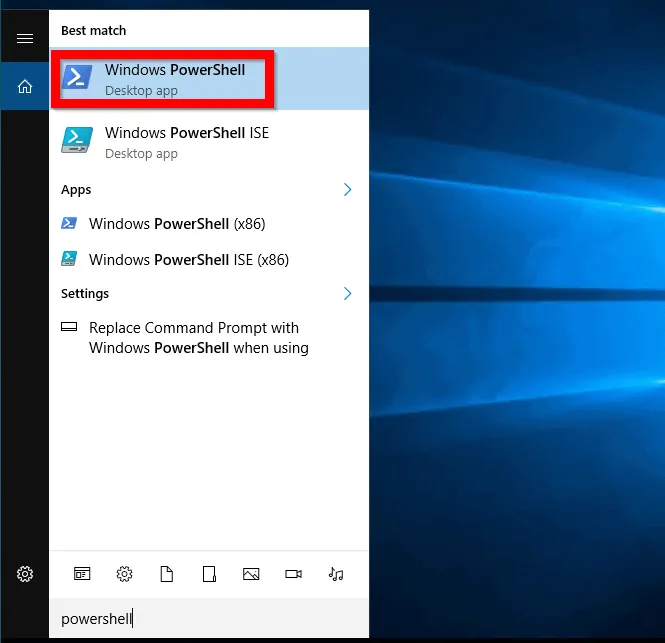665x643 pixels.
Task: Click the Windows PowerShell (x86) icon
Action: tap(69, 223)
